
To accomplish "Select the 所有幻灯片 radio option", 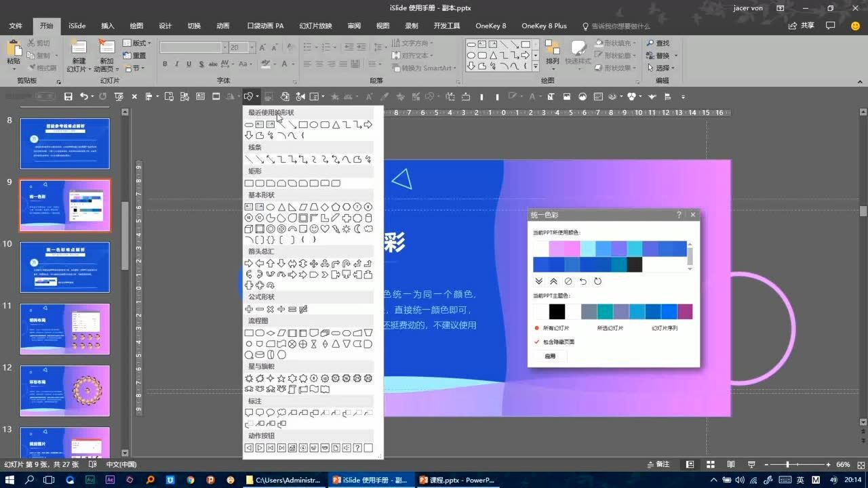I will click(537, 328).
